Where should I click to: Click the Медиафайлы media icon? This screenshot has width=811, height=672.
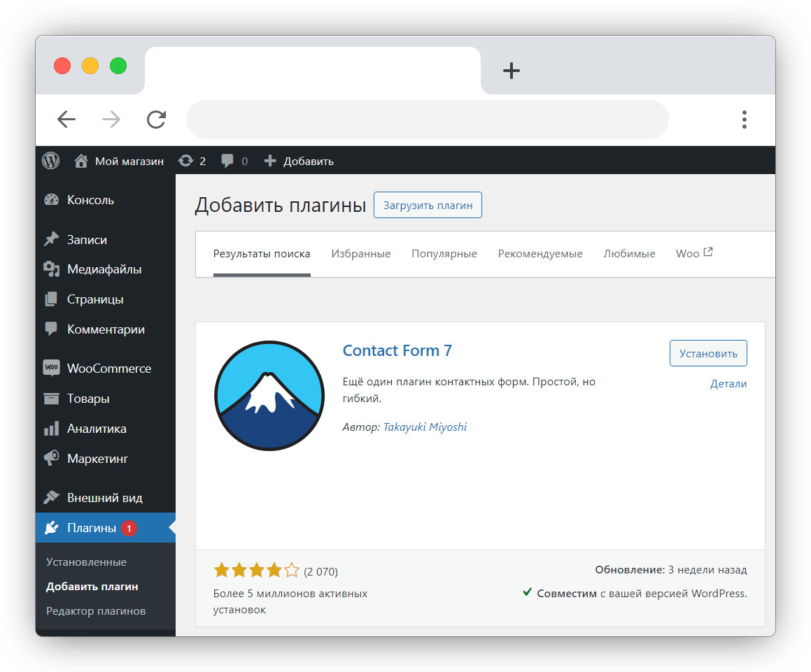tap(51, 269)
